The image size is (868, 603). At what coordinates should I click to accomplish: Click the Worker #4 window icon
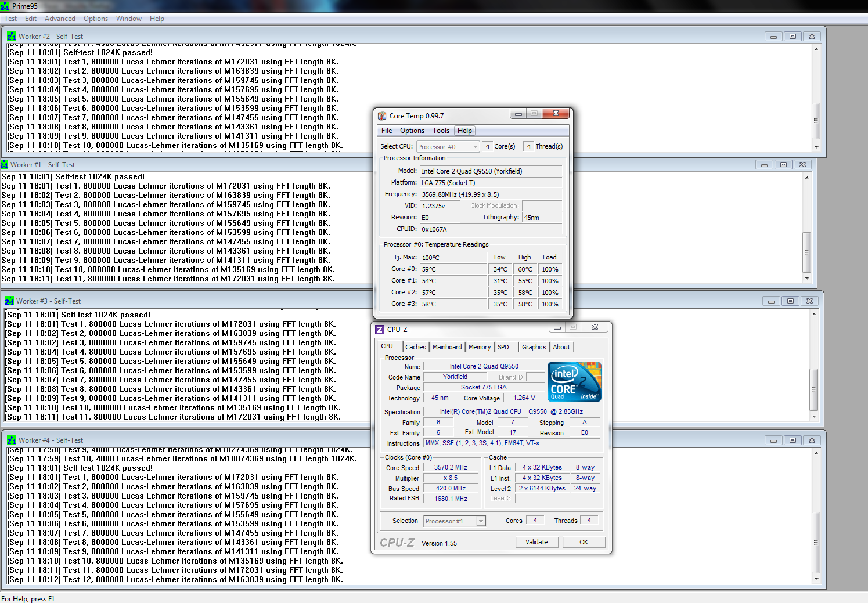(12, 440)
